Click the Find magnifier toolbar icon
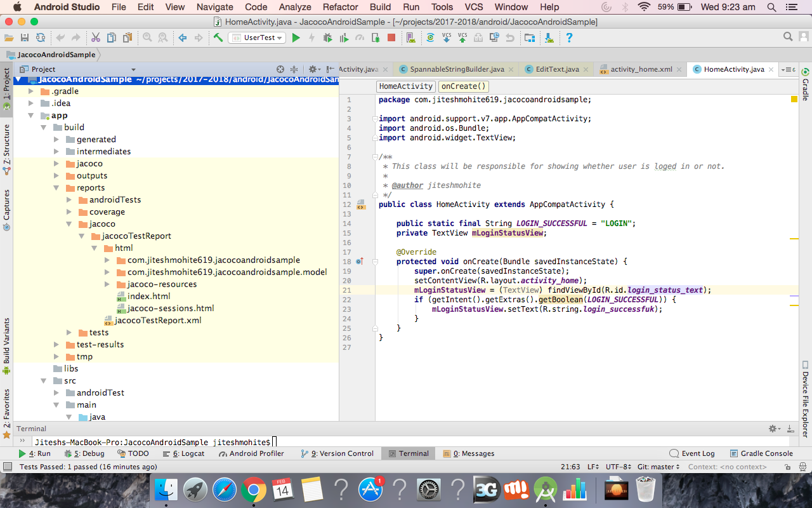Image resolution: width=812 pixels, height=508 pixels. (147, 37)
